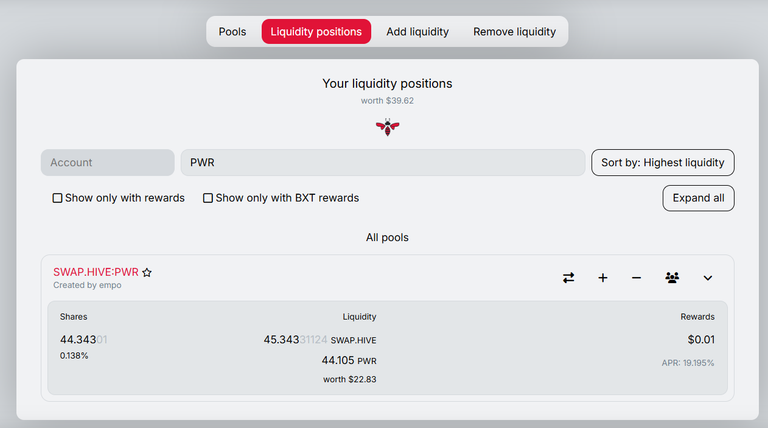Click the Expand all button
Screen dimensions: 768x428
(698, 198)
